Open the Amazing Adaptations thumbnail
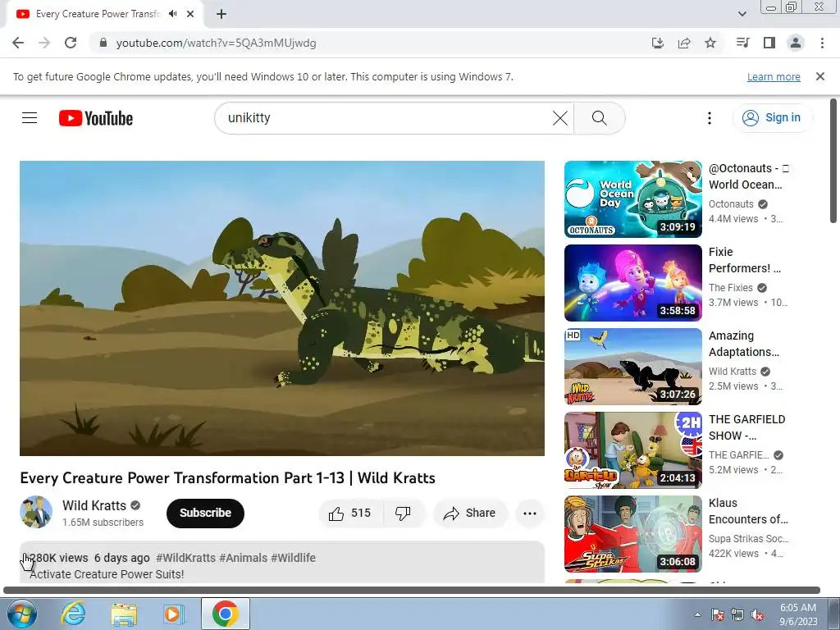Viewport: 840px width, 630px height. coord(632,367)
